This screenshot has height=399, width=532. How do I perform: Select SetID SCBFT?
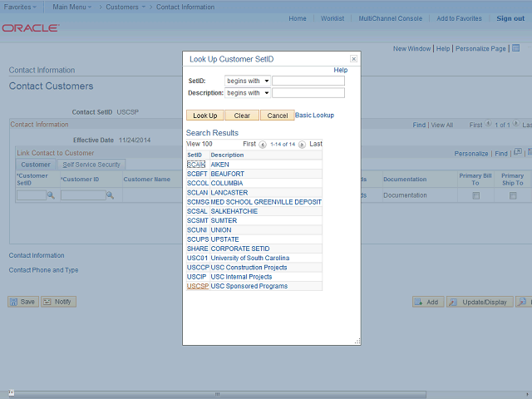click(197, 174)
